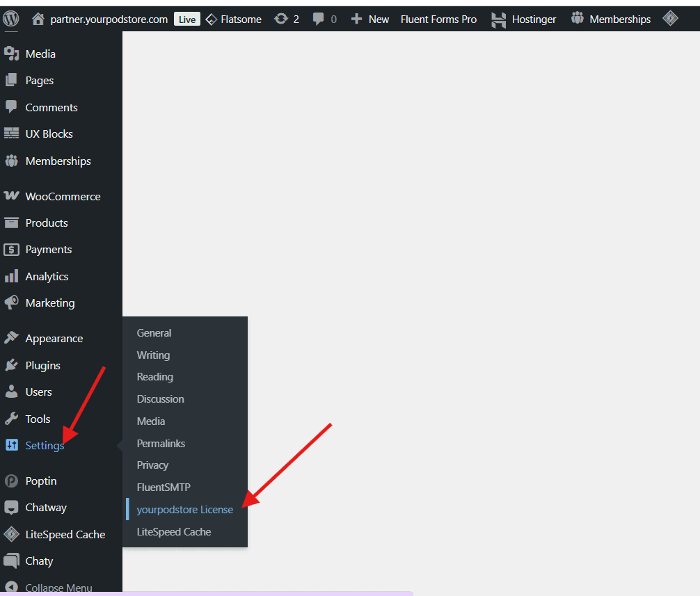Click the Analytics bar chart icon
This screenshot has width=700, height=596.
pyautogui.click(x=11, y=276)
